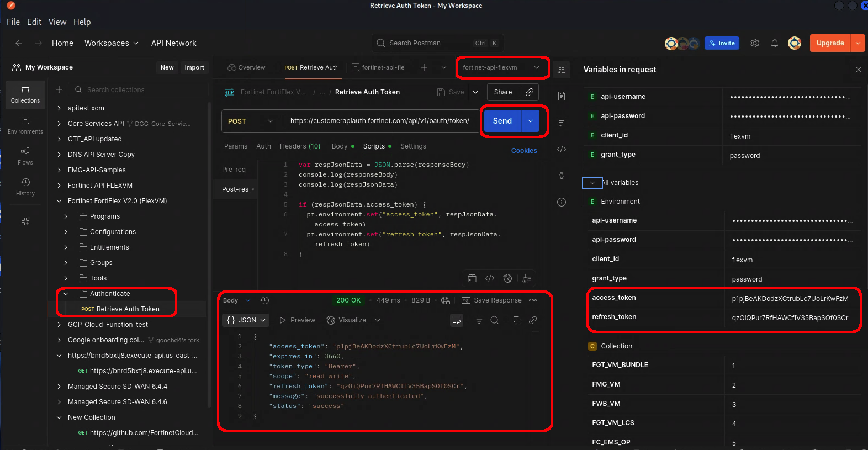The image size is (868, 450).
Task: Collapse the All variables section
Action: pyautogui.click(x=592, y=183)
